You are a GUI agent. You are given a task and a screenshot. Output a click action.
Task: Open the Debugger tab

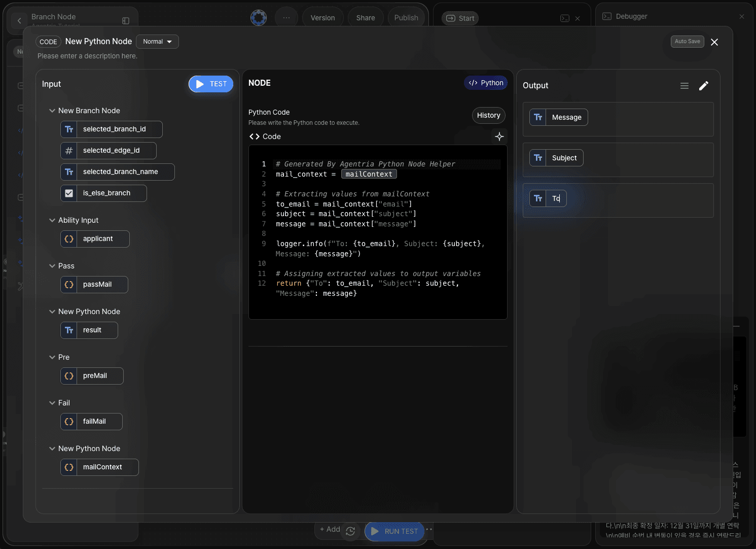(625, 16)
